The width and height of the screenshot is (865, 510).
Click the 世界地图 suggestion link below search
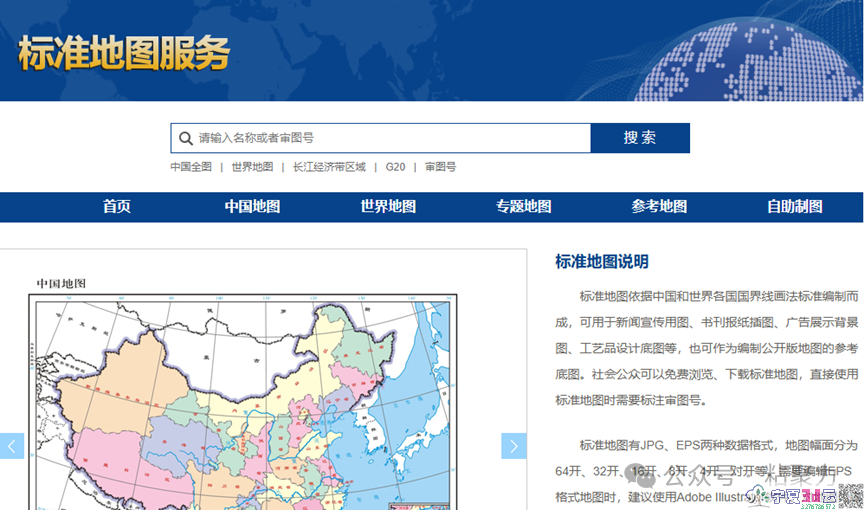click(252, 167)
